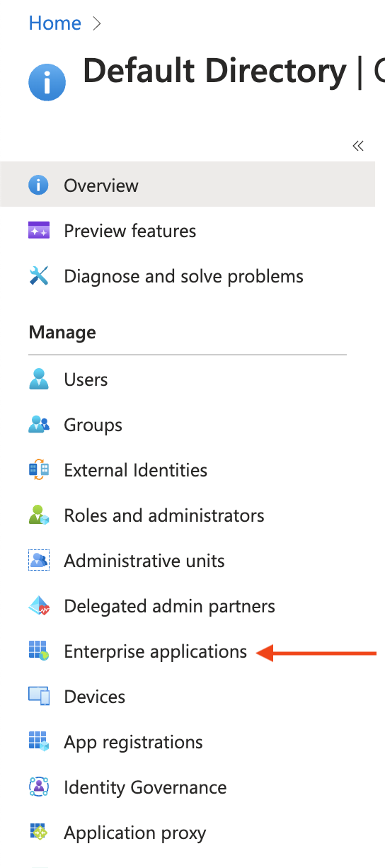Screen dimensions: 385x868
Task: Open Enterprise applications menu entry
Action: click(x=156, y=651)
